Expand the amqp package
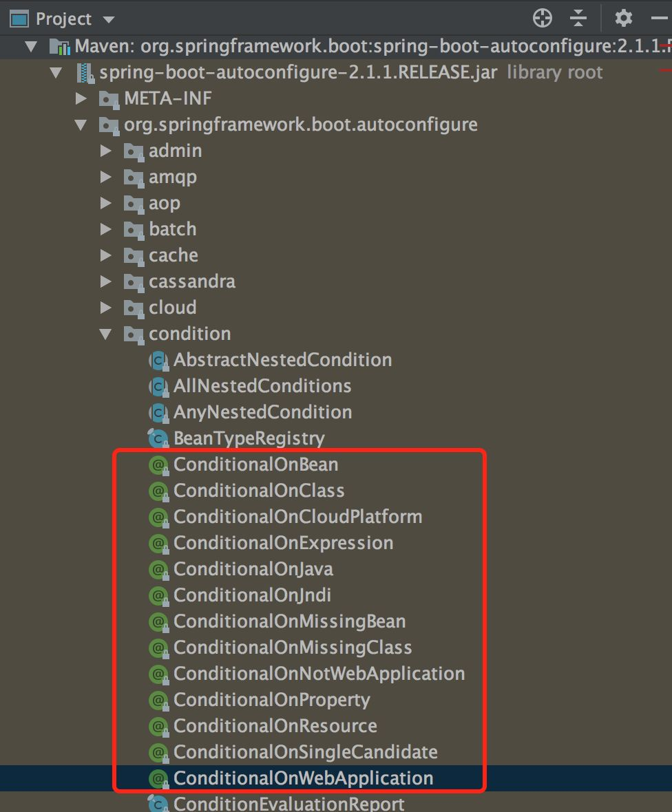 pyautogui.click(x=106, y=177)
